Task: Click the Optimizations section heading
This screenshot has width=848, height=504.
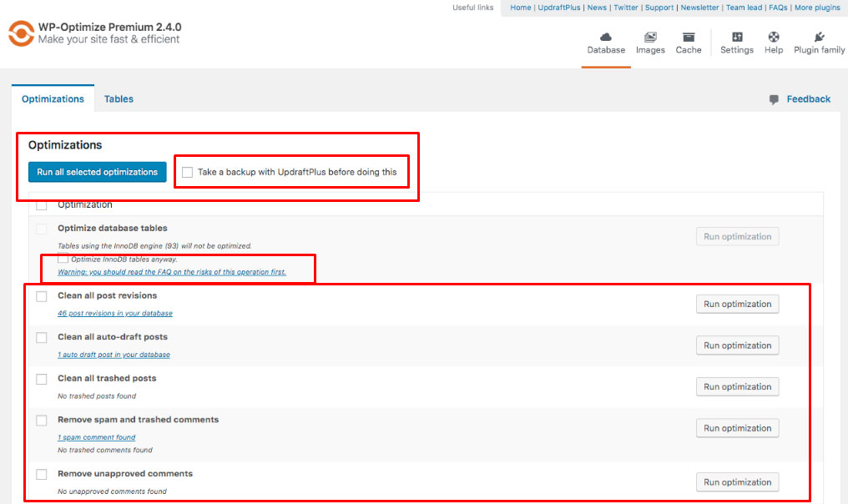Action: pos(65,145)
